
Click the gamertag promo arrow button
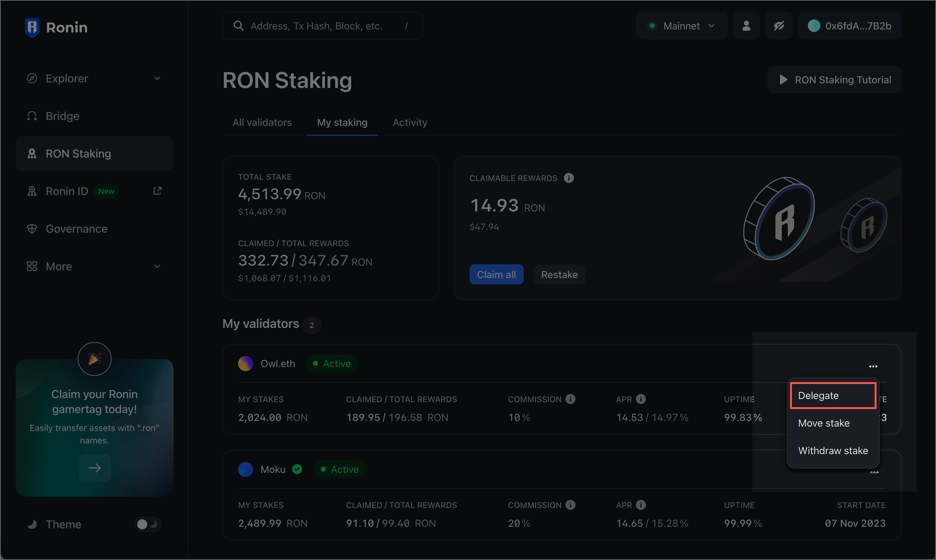tap(94, 468)
